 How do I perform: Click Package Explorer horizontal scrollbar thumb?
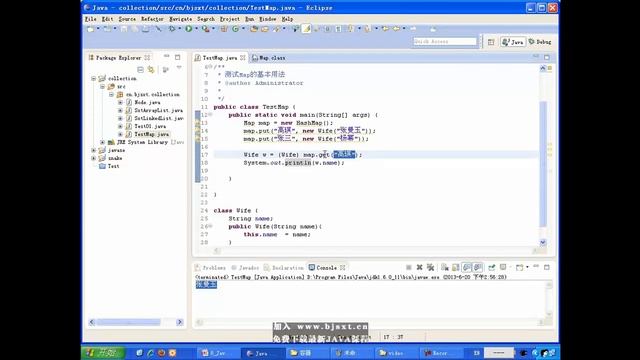tap(129, 322)
